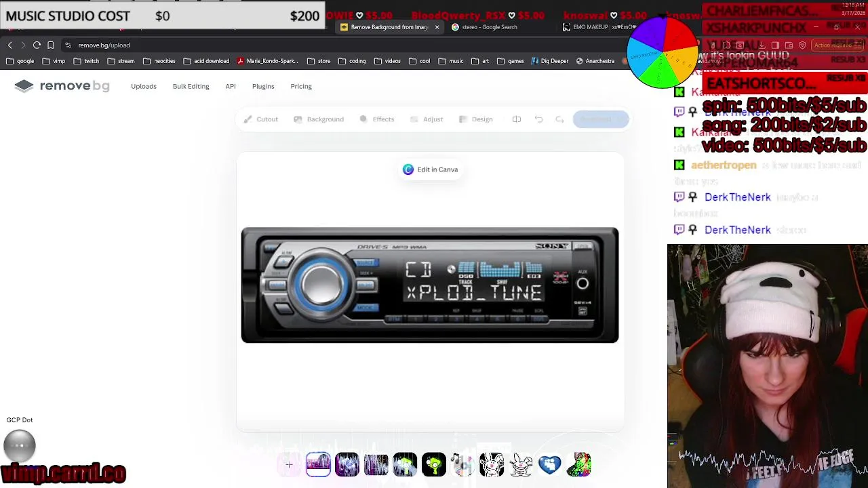Open Bulk Editing in the top navigation
Viewport: 868px width, 488px height.
[x=191, y=87]
